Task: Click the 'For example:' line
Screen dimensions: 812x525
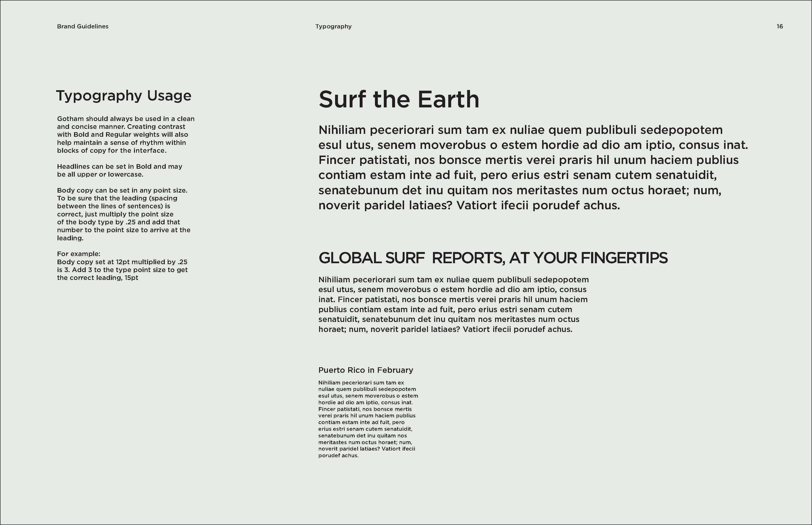Action: pyautogui.click(x=79, y=254)
